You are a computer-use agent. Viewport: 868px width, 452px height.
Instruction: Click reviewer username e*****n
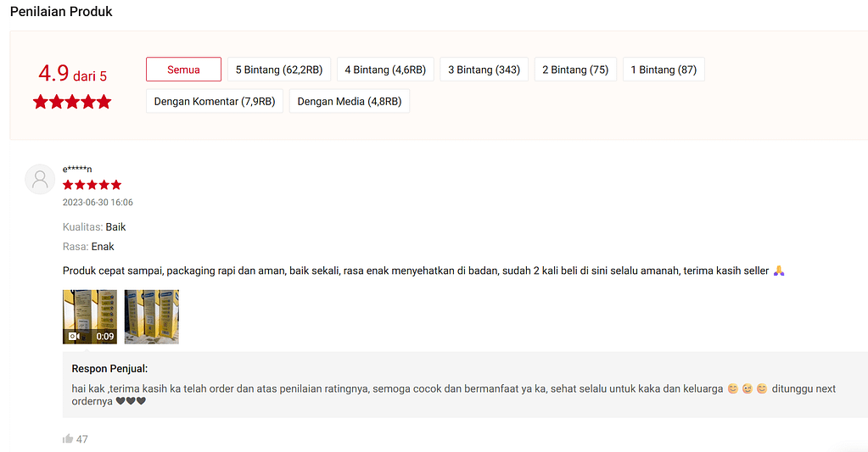77,169
